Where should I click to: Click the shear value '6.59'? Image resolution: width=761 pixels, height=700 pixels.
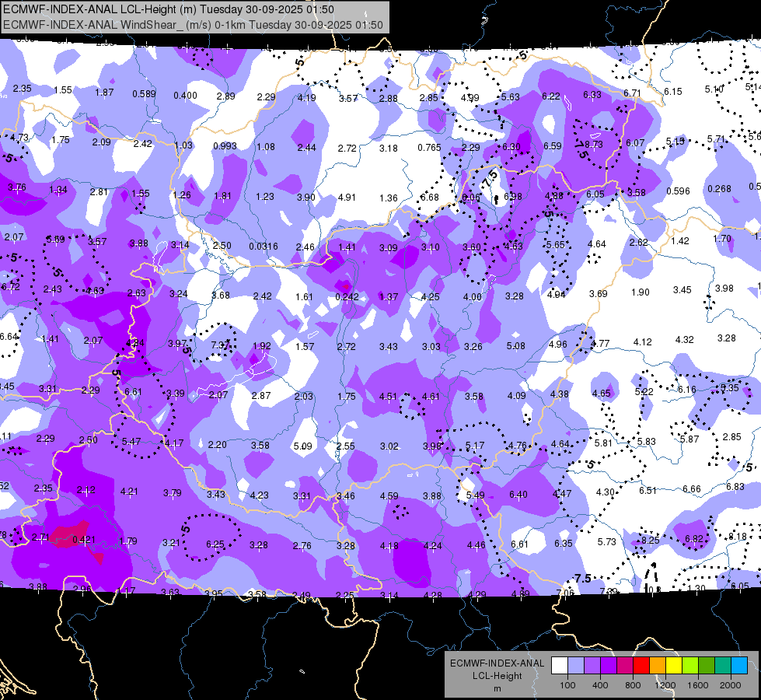(553, 145)
